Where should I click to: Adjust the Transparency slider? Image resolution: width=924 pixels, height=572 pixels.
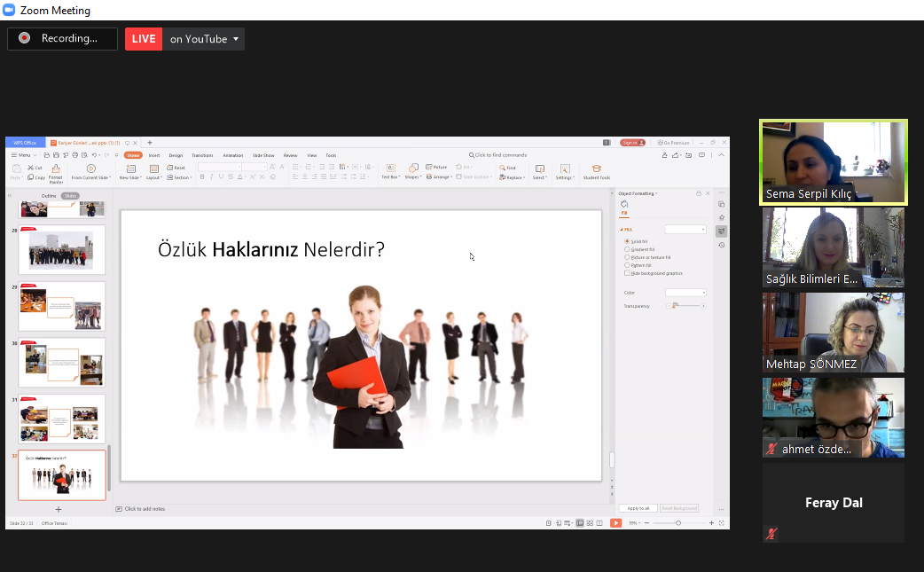point(674,306)
